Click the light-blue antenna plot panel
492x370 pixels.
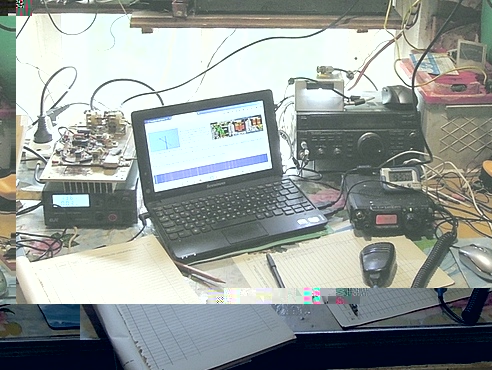point(164,140)
